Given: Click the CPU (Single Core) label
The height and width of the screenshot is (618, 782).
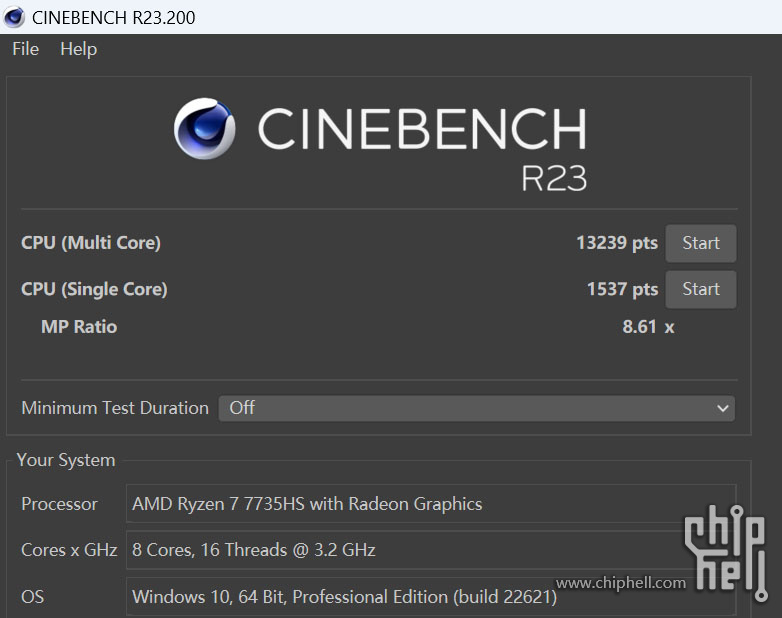Looking at the screenshot, I should 94,289.
